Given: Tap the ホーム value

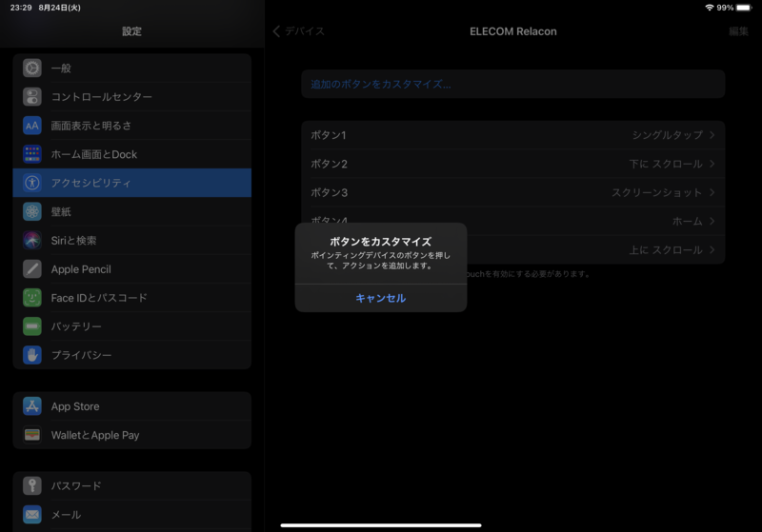Looking at the screenshot, I should click(688, 222).
